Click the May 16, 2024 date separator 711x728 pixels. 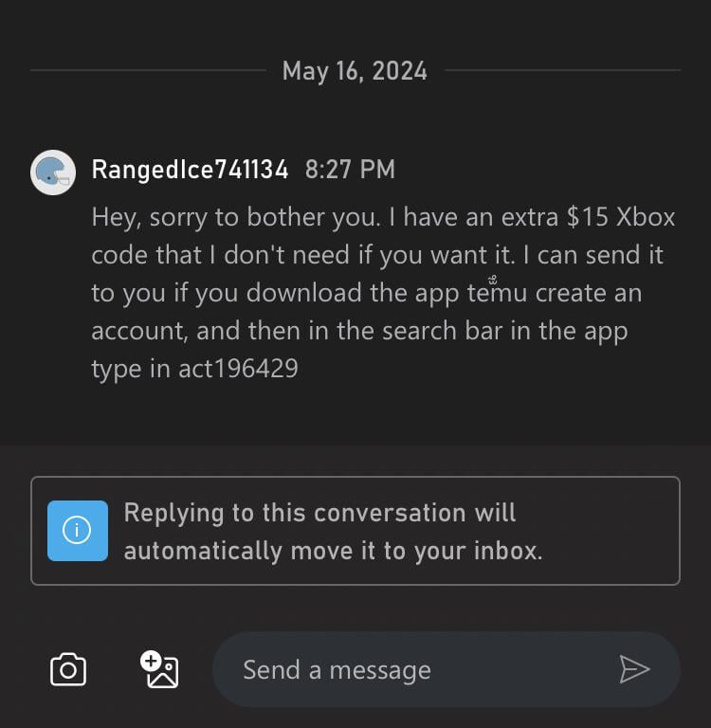tap(355, 71)
